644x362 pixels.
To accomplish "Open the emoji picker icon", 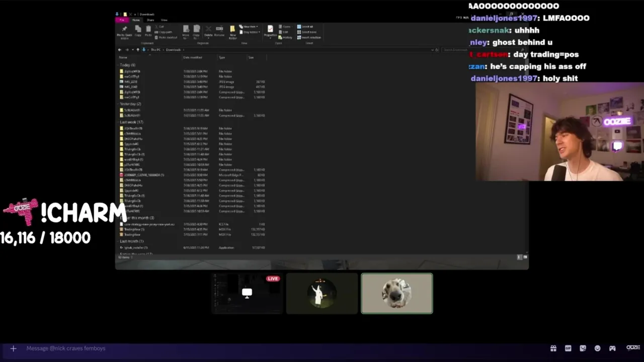I will [597, 348].
